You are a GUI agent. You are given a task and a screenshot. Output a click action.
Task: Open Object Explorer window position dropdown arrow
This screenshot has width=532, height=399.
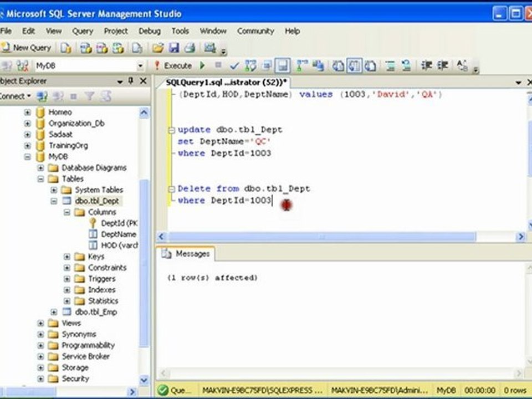click(x=120, y=81)
